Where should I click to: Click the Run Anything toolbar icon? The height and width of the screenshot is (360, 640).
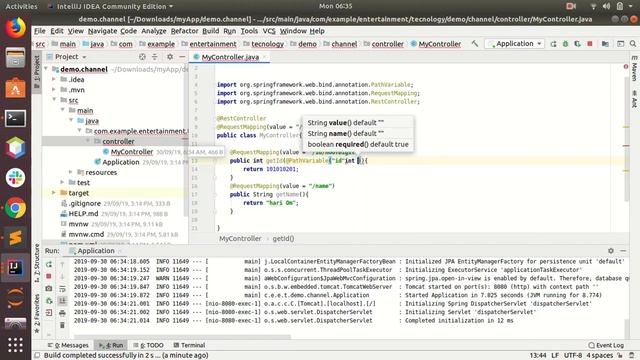[x=620, y=44]
